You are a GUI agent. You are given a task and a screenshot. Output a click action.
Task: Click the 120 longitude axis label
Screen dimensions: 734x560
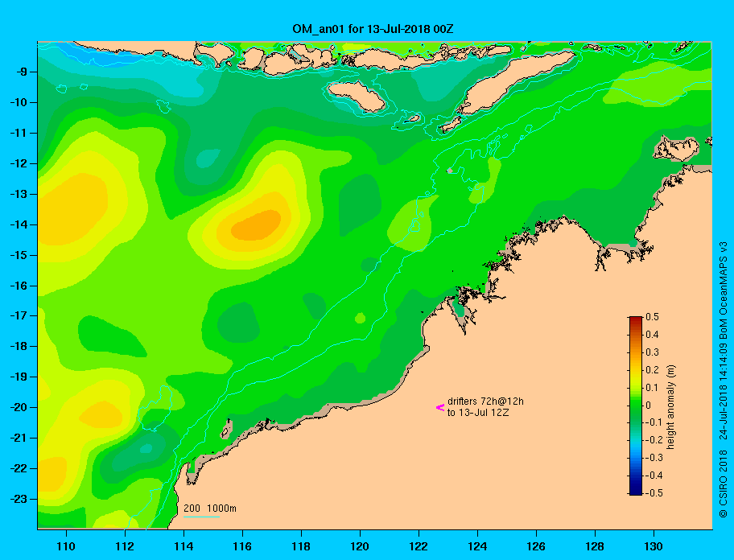(x=360, y=546)
